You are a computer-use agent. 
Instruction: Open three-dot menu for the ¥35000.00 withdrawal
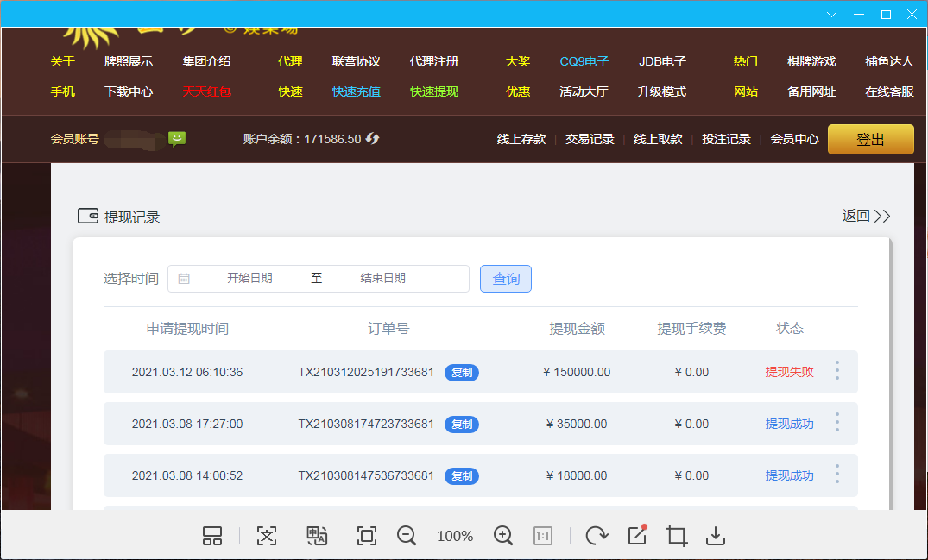coord(836,423)
